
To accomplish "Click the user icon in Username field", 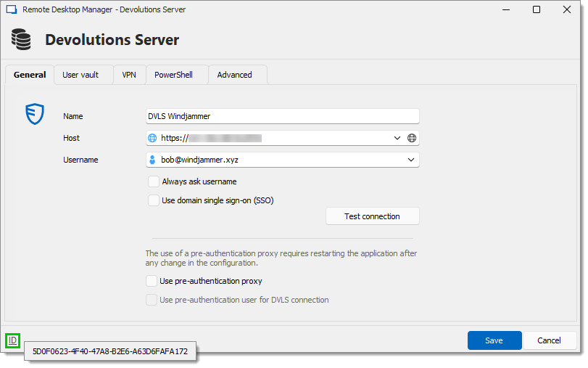I will 152,160.
